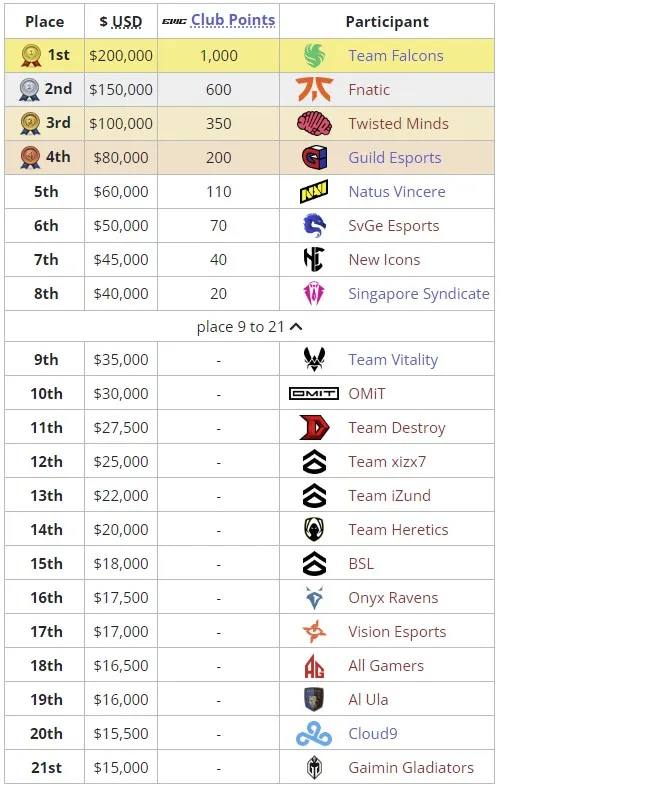Collapse the place 9 to 21 section

tap(249, 327)
